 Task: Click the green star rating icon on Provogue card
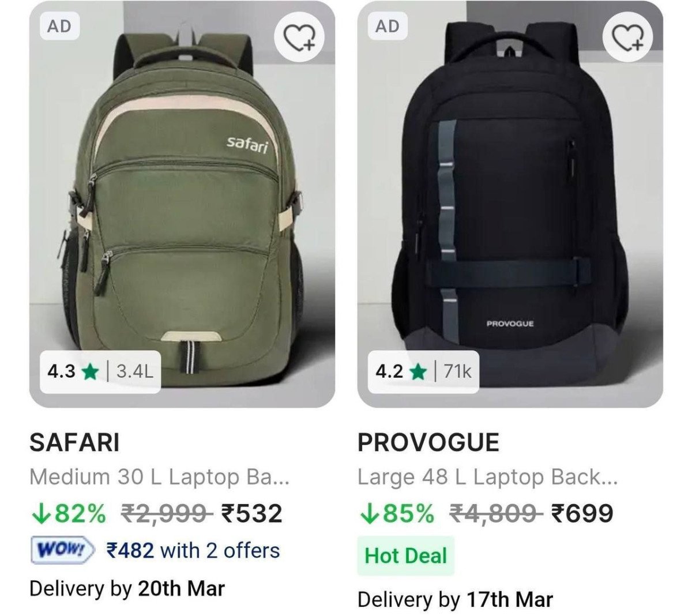pos(418,372)
